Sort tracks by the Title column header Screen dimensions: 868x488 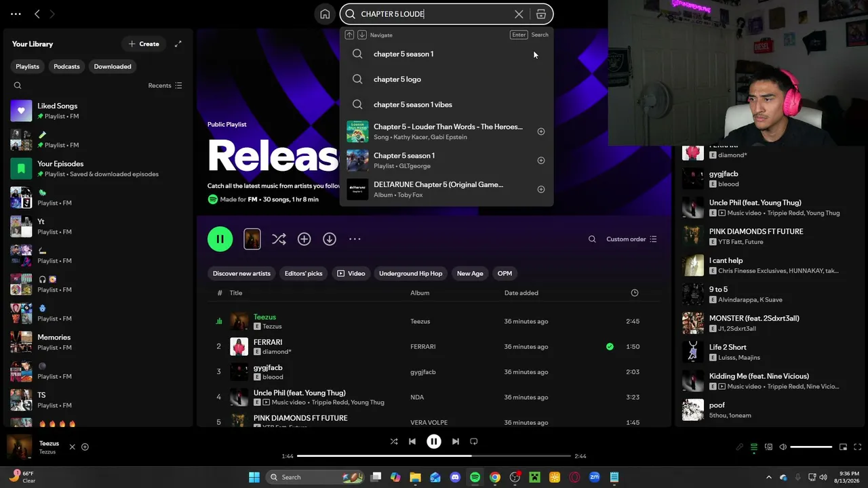tap(236, 293)
